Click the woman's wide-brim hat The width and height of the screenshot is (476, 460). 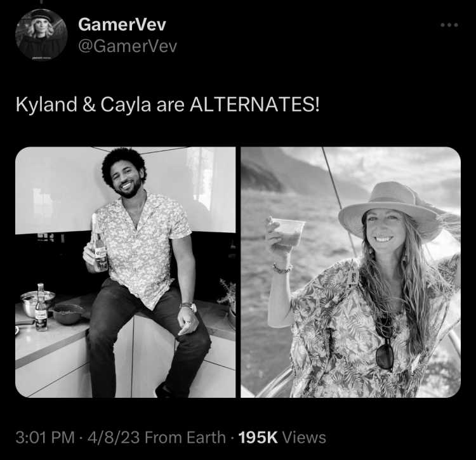pos(390,209)
